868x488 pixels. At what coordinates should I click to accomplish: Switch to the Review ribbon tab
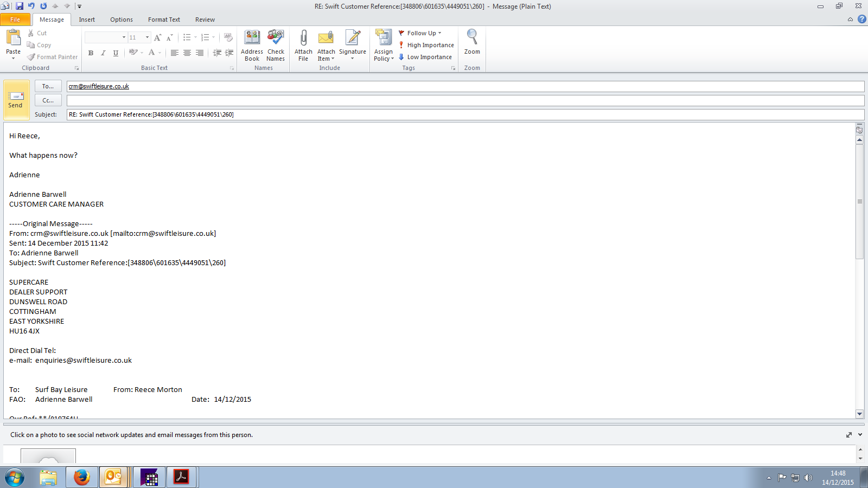tap(205, 20)
